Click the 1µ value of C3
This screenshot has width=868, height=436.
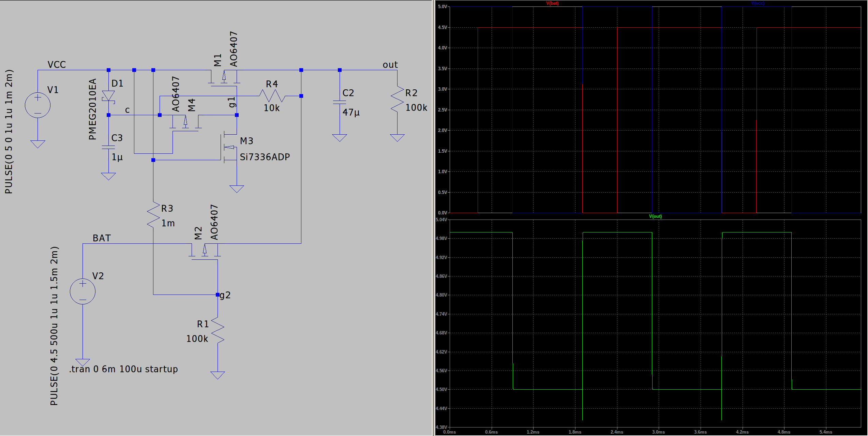point(117,157)
